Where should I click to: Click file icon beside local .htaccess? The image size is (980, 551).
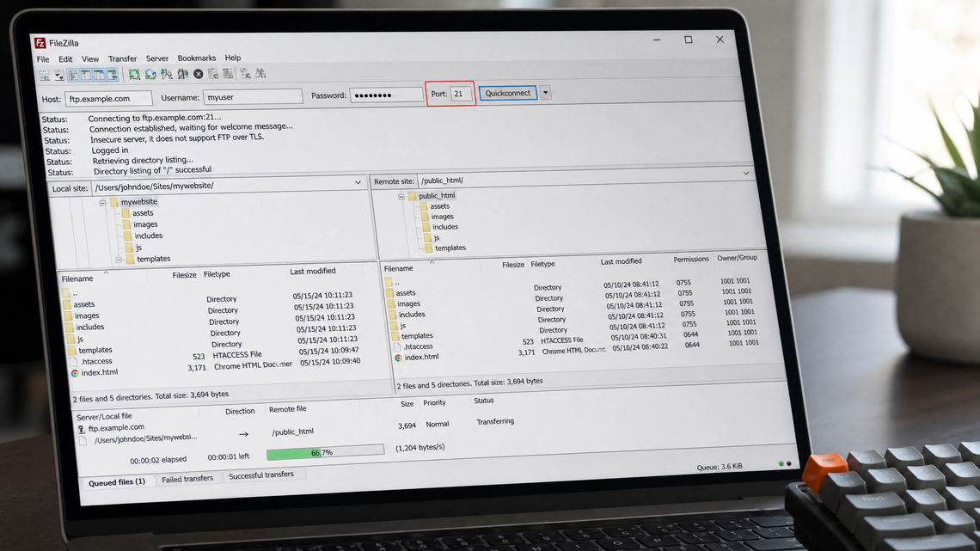pyautogui.click(x=73, y=362)
